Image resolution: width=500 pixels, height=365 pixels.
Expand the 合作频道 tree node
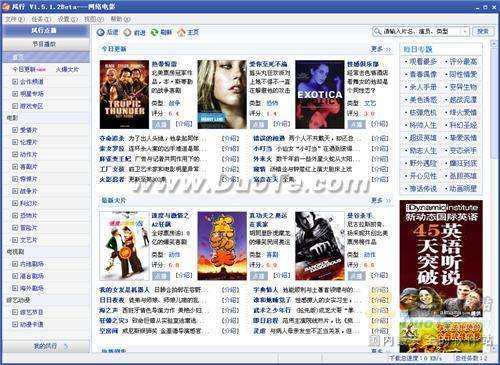[15, 81]
